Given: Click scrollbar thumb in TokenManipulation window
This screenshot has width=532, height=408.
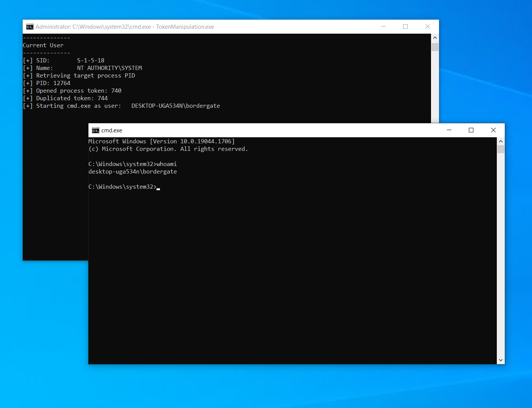Looking at the screenshot, I should 435,47.
